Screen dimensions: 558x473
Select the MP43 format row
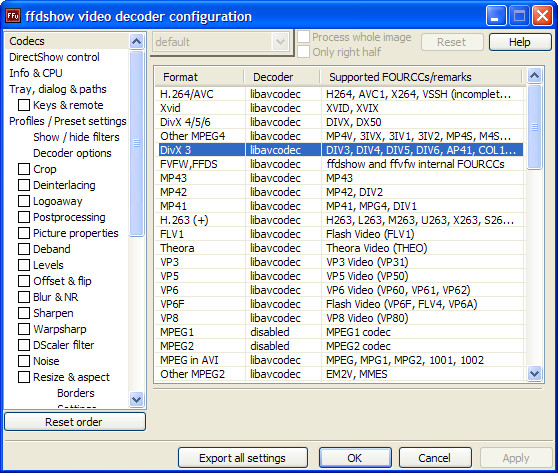[x=341, y=178]
